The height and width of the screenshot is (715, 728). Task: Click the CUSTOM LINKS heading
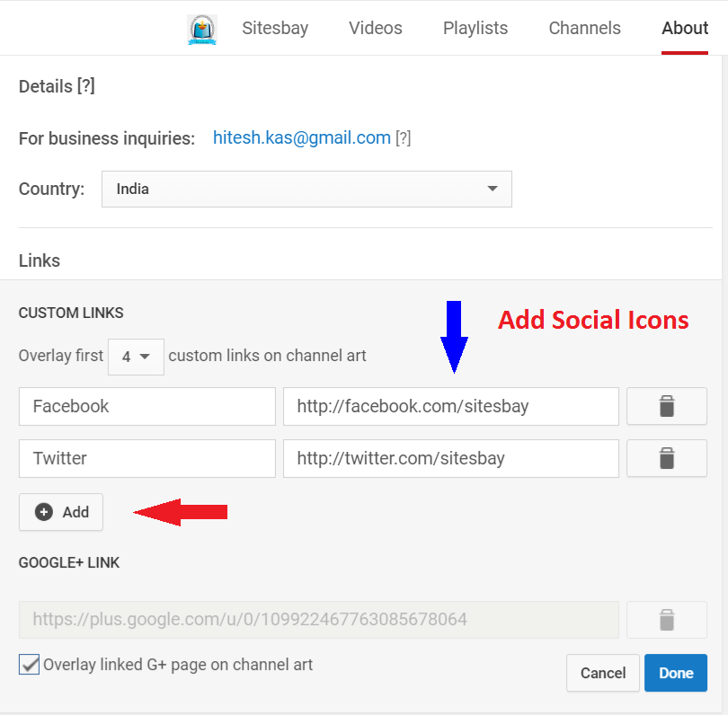[x=71, y=313]
